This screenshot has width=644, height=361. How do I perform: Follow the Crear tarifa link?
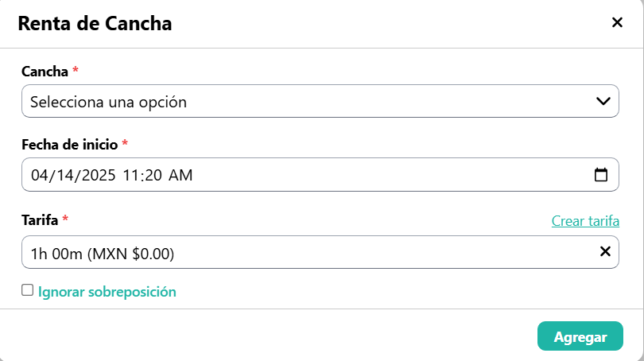pos(585,220)
